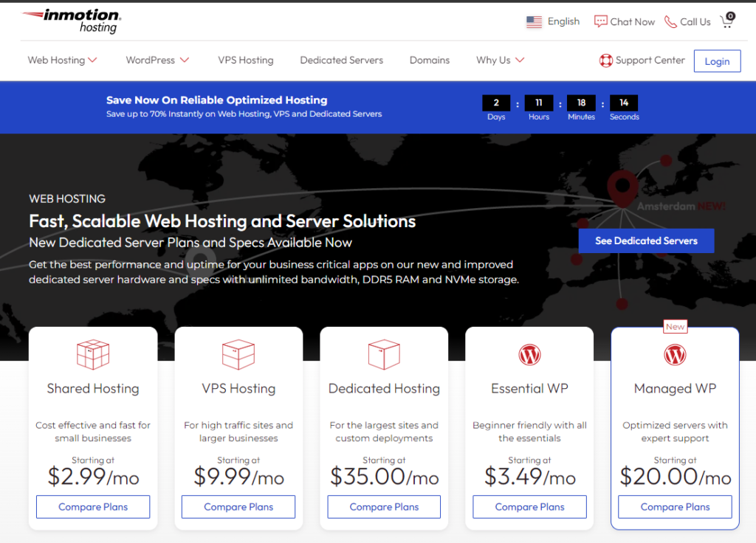Click the Managed WP card title
Screen dimensions: 756x543
point(675,388)
